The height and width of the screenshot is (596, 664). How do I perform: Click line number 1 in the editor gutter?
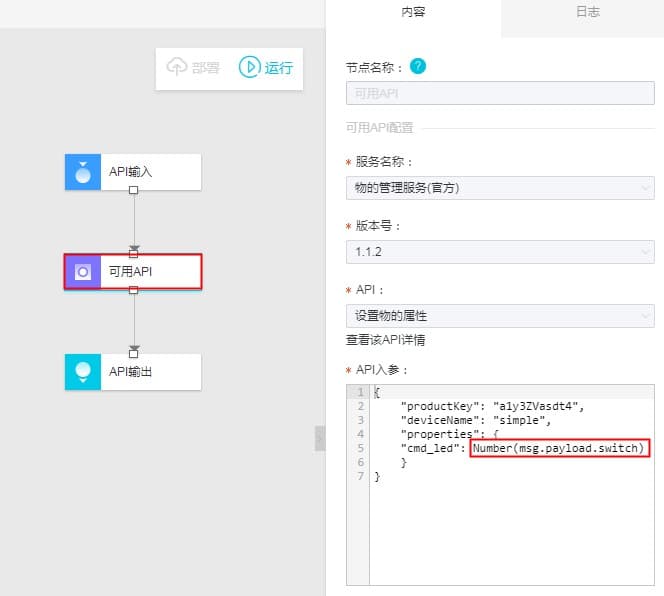tap(360, 392)
